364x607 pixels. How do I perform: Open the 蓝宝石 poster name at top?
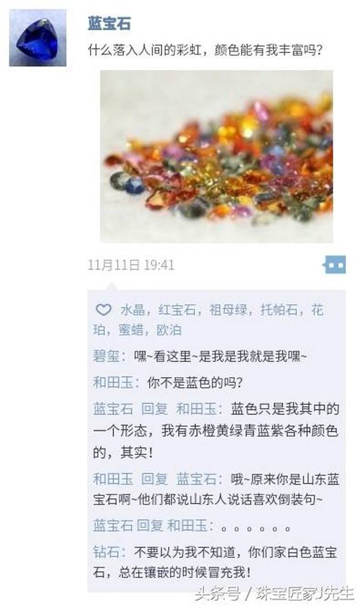coord(109,24)
